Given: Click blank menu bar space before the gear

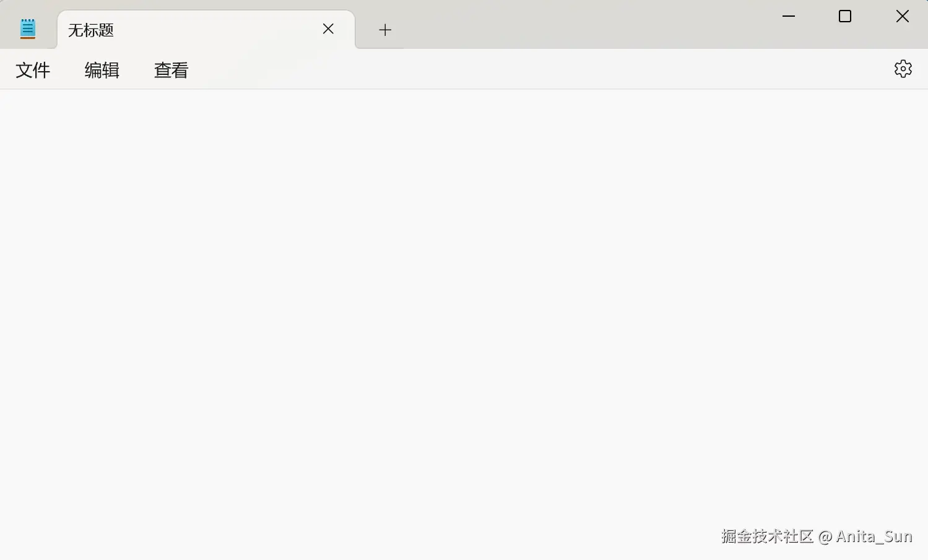Looking at the screenshot, I should pyautogui.click(x=539, y=69).
